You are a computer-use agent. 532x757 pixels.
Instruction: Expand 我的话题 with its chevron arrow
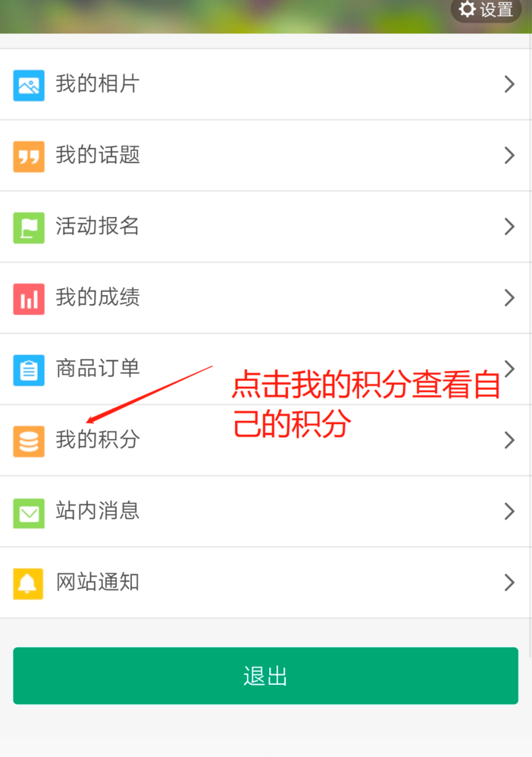pos(509,155)
